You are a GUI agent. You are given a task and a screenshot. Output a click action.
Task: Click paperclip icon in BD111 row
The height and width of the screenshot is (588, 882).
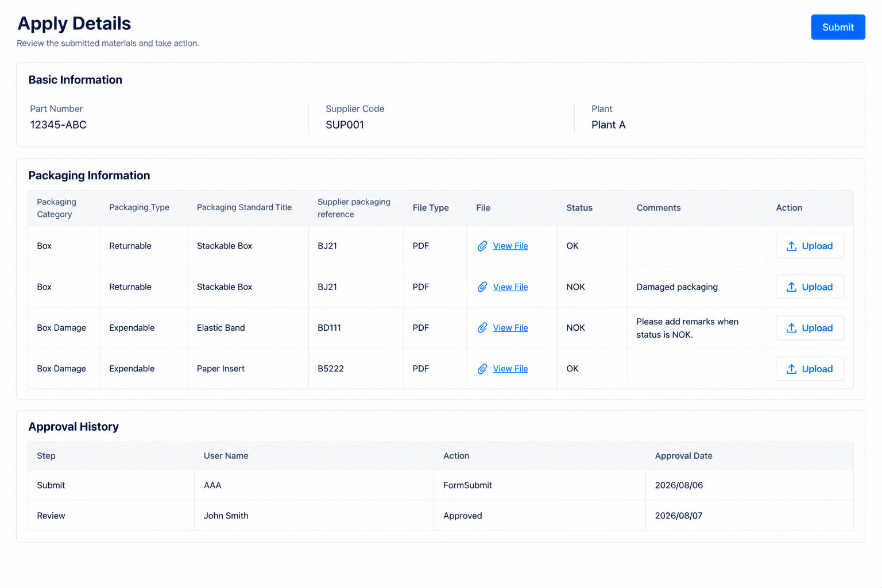tap(482, 328)
